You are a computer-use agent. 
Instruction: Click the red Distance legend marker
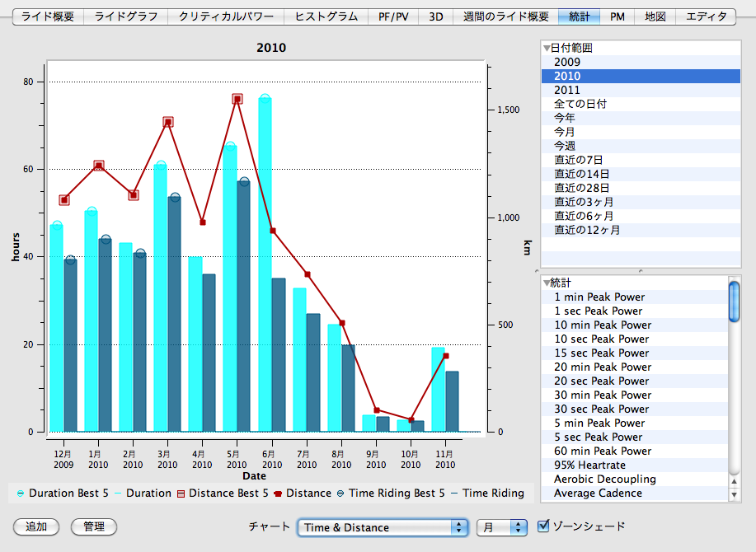278,494
